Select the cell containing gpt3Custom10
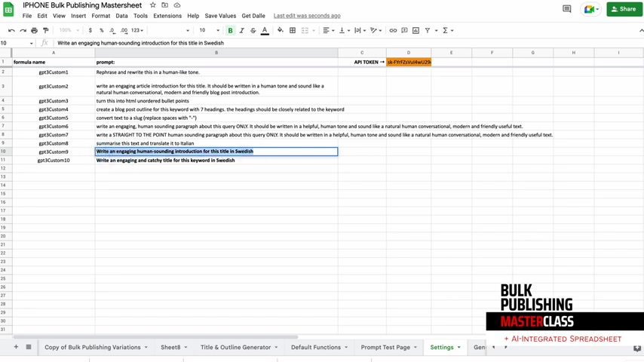 54,160
